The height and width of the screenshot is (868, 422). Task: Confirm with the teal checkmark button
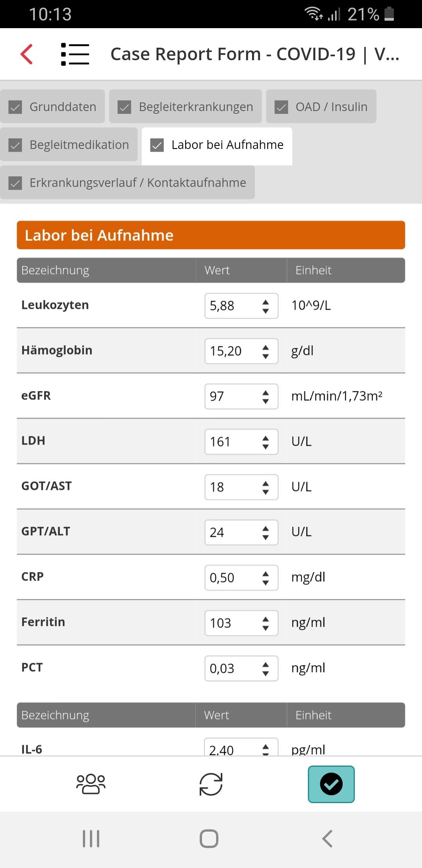[331, 784]
